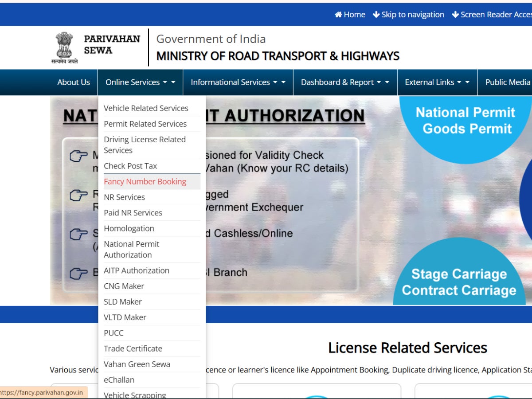The width and height of the screenshot is (532, 399).
Task: Open National Permit Authorization item
Action: (131, 249)
